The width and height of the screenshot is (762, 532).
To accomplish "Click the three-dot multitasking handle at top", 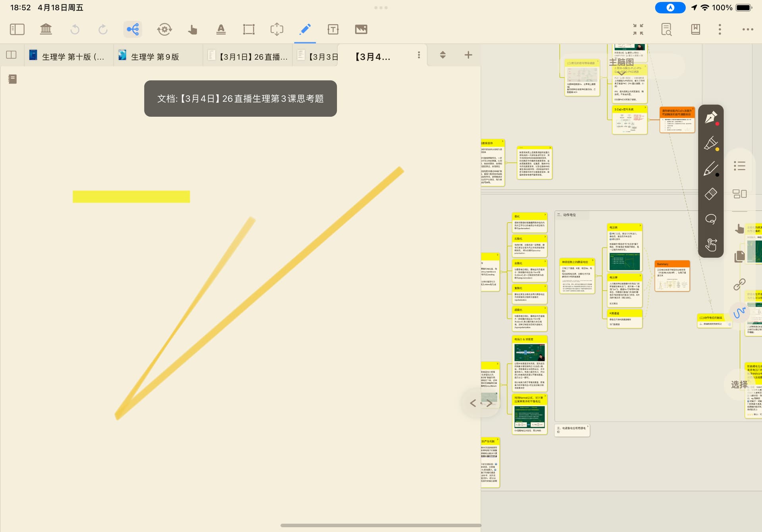I will click(381, 8).
